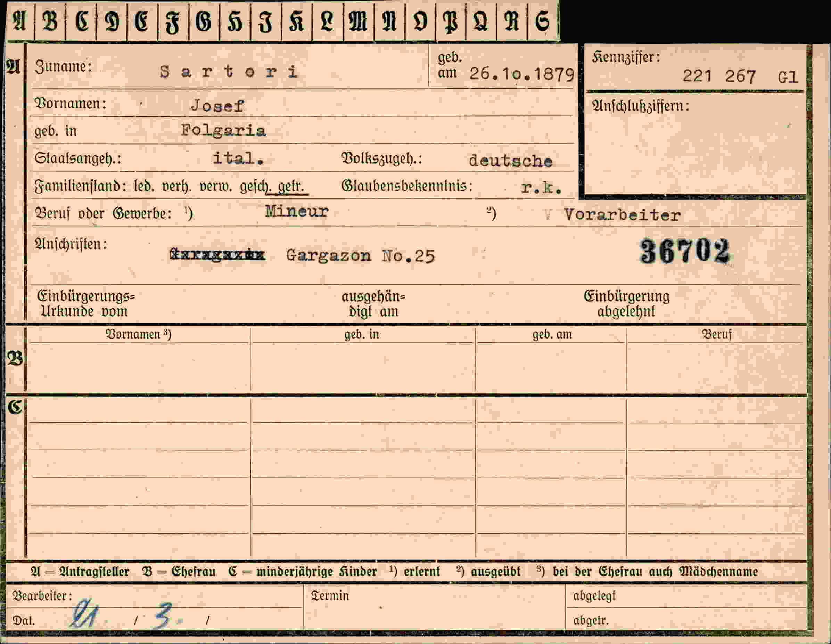Image resolution: width=831 pixels, height=644 pixels.
Task: Click the 'Zuname:' field label
Action: coord(63,67)
